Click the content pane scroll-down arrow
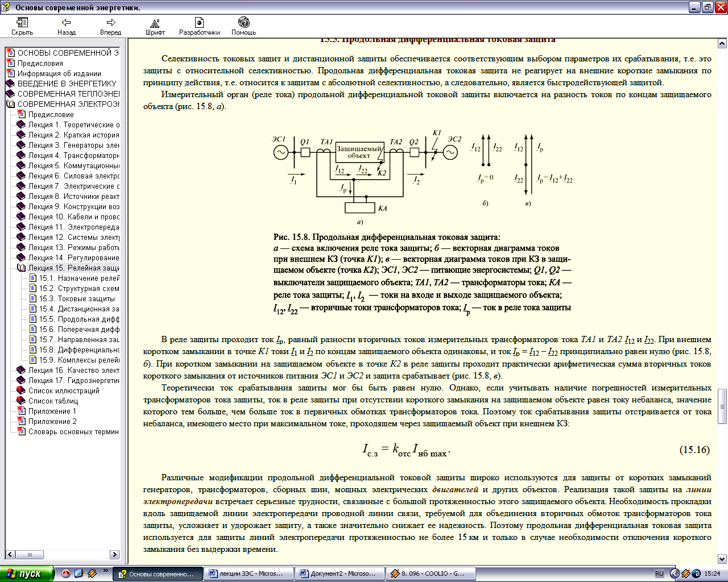This screenshot has width=728, height=582. [722, 559]
